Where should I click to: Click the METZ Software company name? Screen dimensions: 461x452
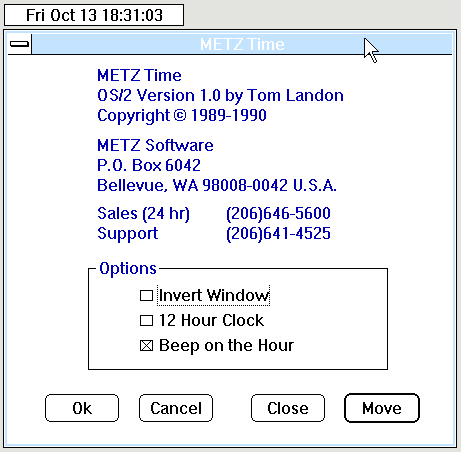coord(155,145)
